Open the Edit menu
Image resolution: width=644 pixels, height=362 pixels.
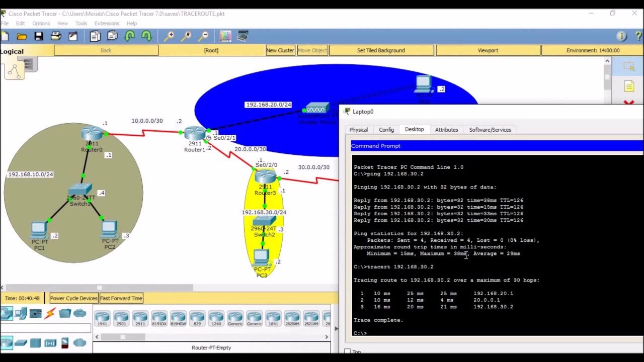pyautogui.click(x=21, y=23)
